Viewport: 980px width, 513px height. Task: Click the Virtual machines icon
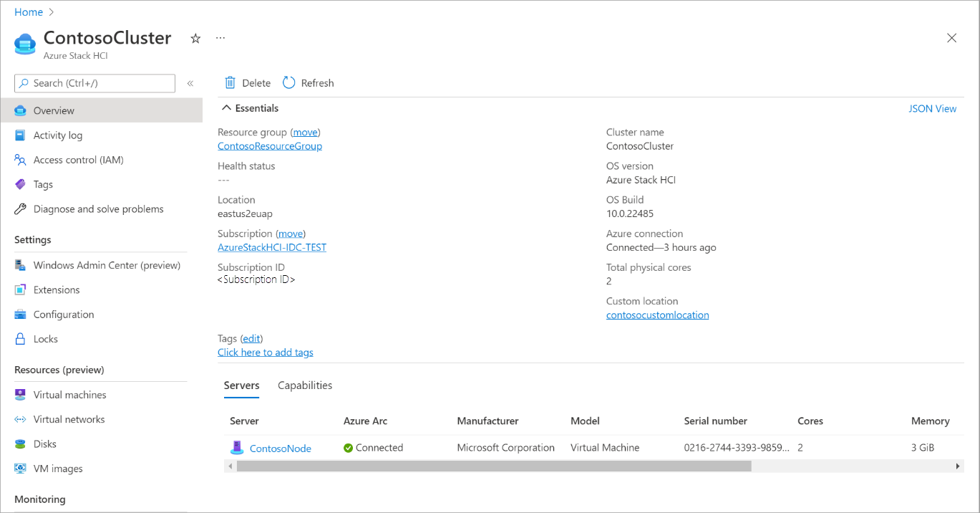coord(20,395)
